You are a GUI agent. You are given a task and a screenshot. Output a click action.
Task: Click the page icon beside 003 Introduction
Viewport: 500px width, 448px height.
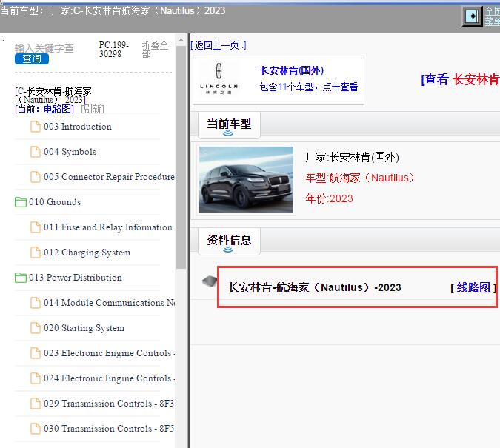(x=36, y=127)
